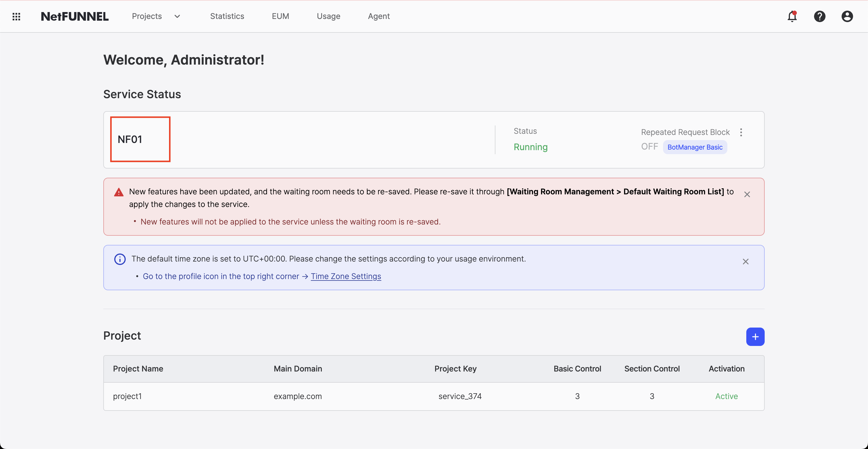The image size is (868, 449).
Task: Navigate to the Agent menu item
Action: [379, 16]
